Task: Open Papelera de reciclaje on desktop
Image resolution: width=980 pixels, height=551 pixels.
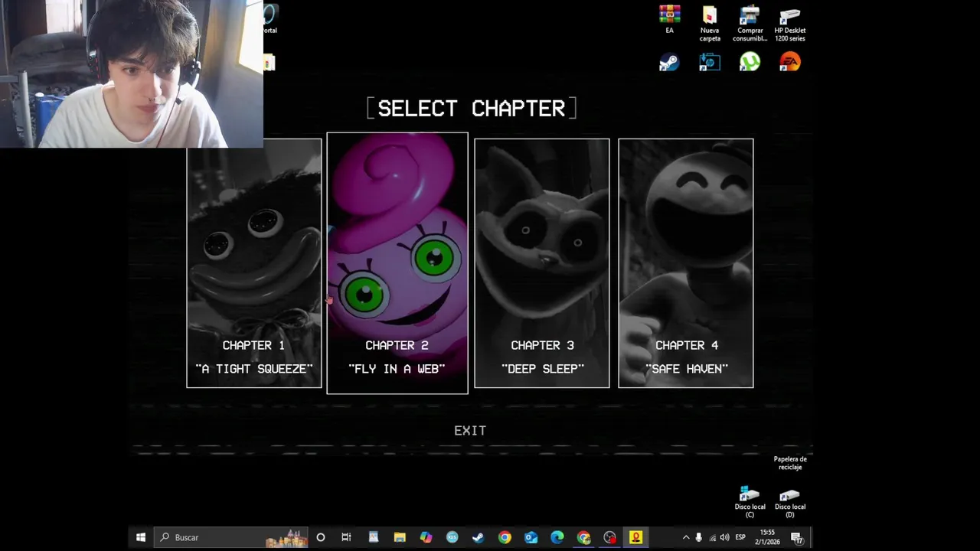Action: [790, 463]
